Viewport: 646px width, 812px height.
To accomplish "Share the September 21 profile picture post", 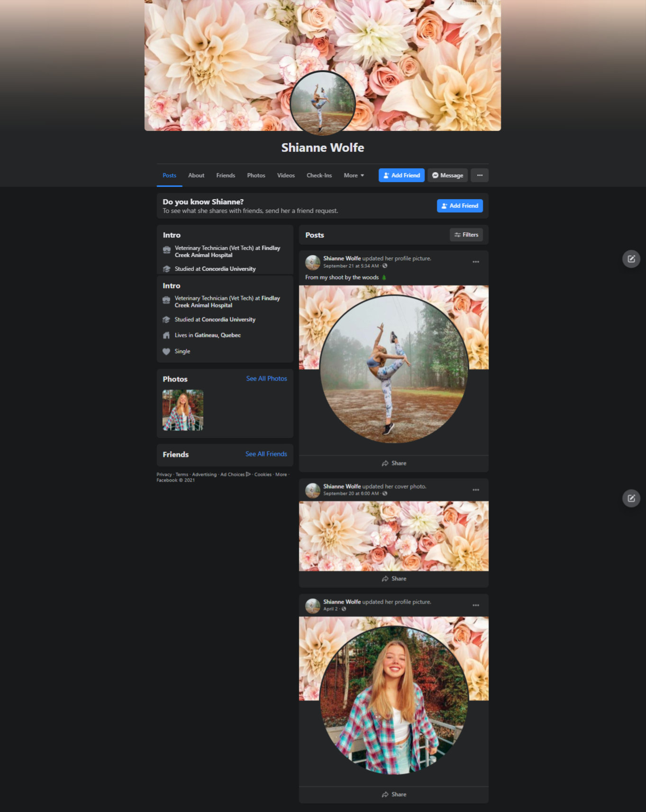I will coord(394,463).
